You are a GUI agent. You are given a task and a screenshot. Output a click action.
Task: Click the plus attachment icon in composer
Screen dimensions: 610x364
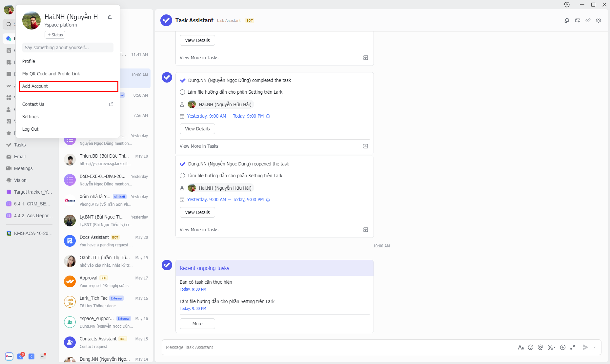[563, 347]
